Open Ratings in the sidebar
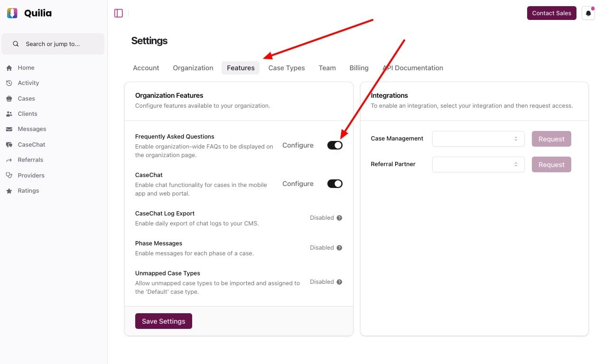 coord(28,191)
